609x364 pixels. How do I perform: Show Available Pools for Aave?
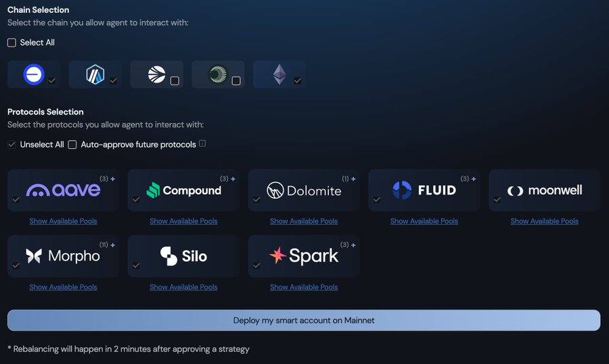pos(64,221)
